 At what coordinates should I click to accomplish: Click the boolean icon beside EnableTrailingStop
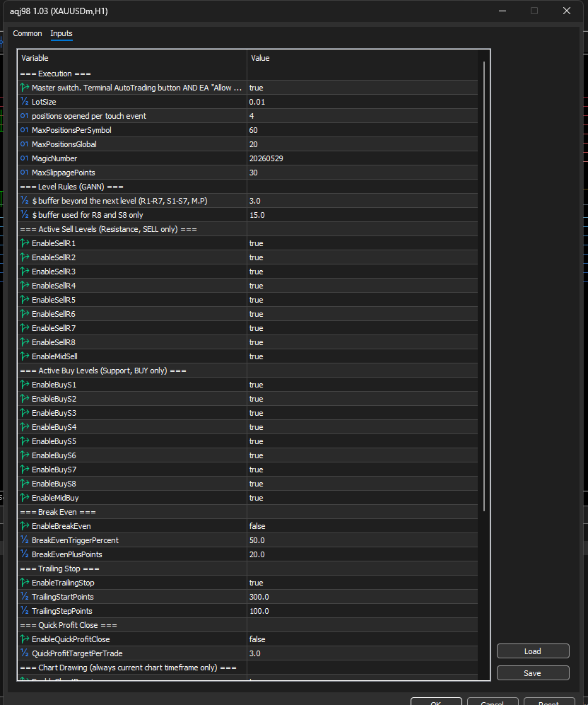[24, 582]
